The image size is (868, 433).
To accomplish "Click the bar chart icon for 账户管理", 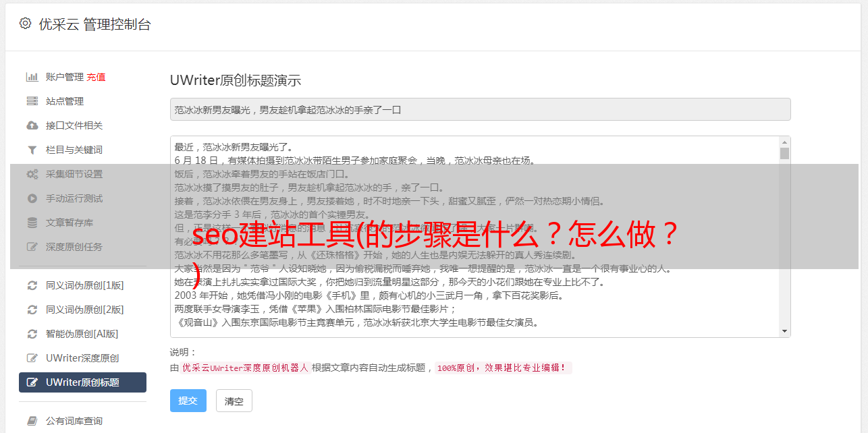I will click(x=32, y=77).
